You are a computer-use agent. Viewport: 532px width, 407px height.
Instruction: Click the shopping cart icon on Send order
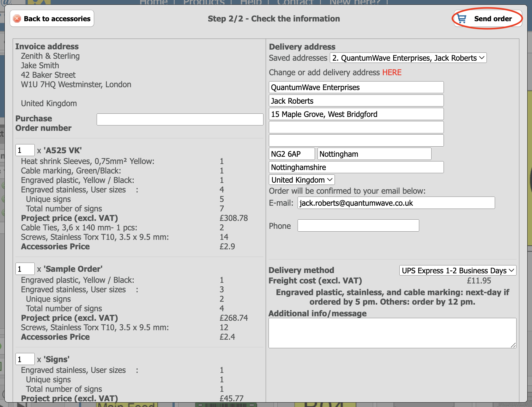pyautogui.click(x=462, y=19)
